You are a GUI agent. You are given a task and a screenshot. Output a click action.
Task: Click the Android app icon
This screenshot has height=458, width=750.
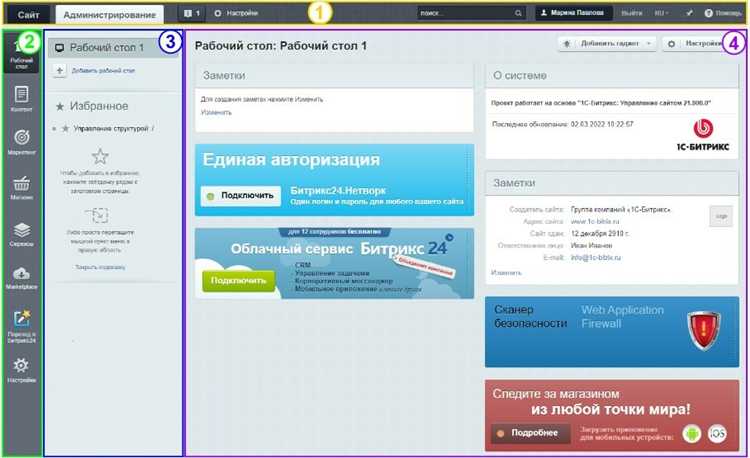point(692,434)
